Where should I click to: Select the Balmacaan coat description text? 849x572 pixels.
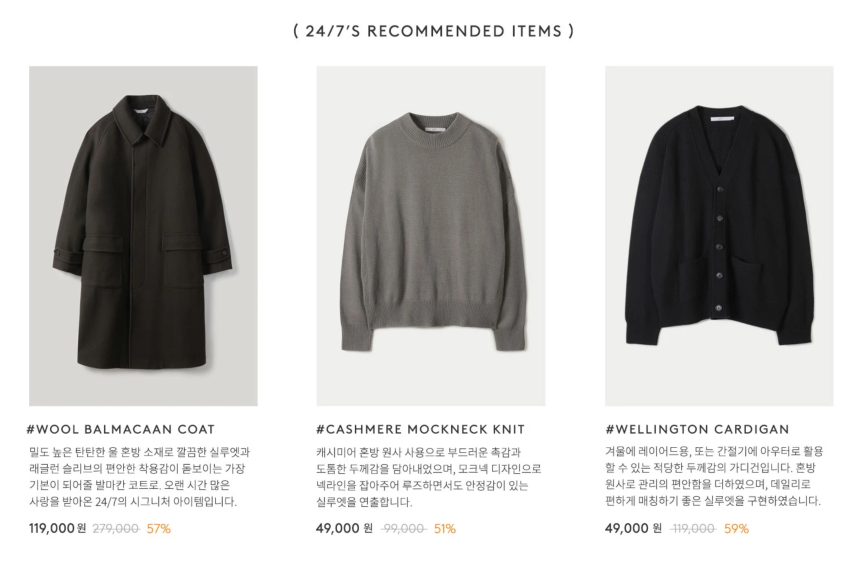click(140, 477)
